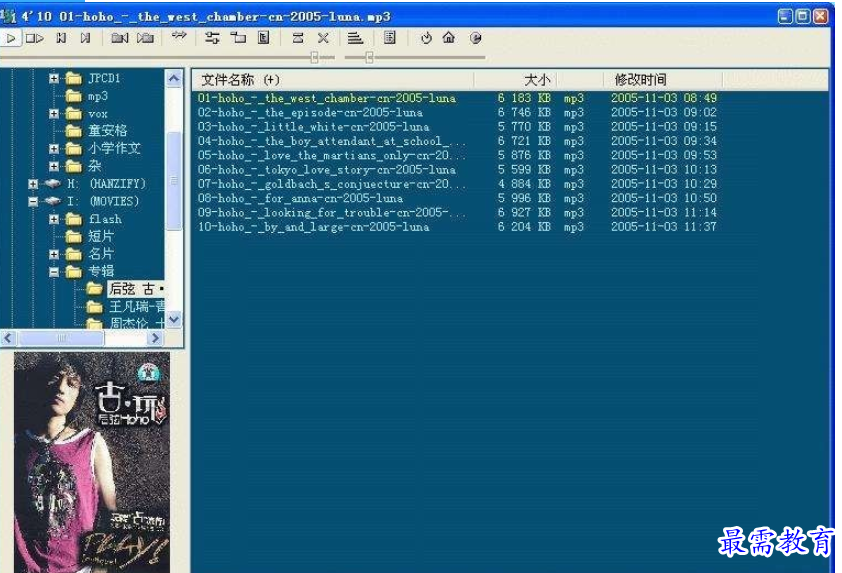This screenshot has width=842, height=573.
Task: Select track 09-hoho_-_looking_for_trouble
Action: pos(331,213)
